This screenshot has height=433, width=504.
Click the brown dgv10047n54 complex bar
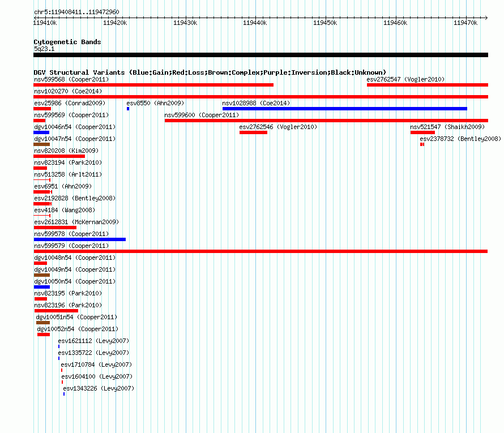point(41,144)
